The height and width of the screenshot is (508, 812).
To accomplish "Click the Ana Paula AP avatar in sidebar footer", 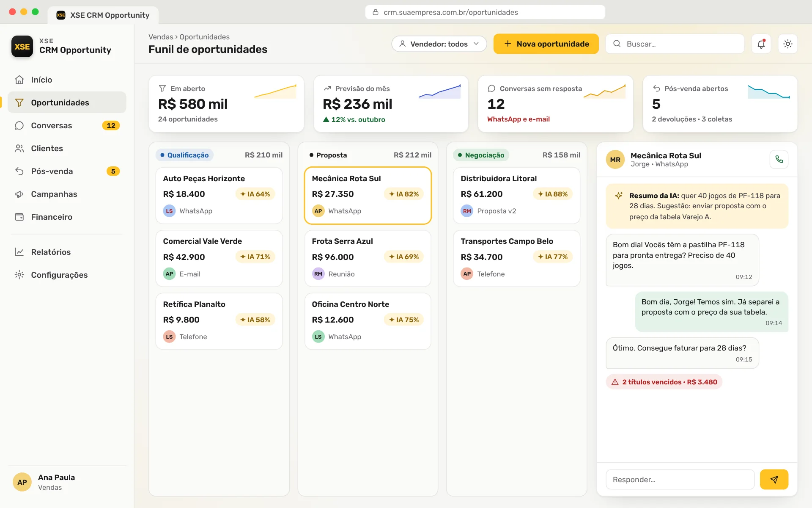I will tap(22, 482).
